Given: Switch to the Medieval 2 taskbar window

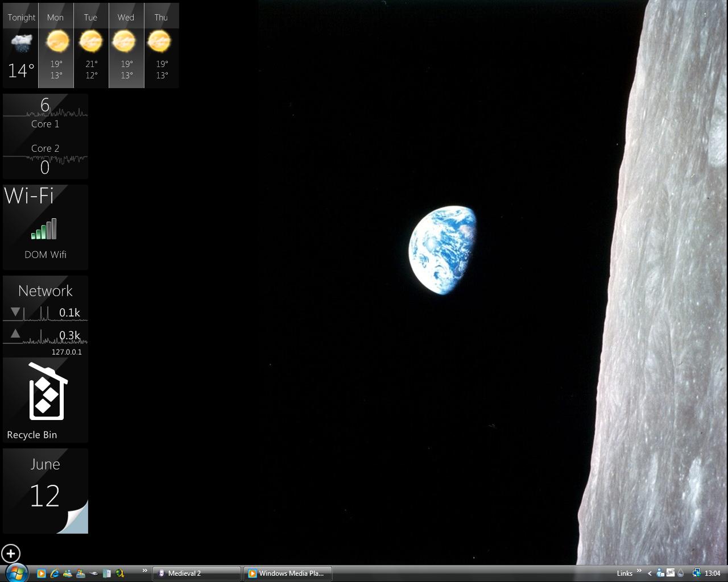Looking at the screenshot, I should (x=197, y=573).
